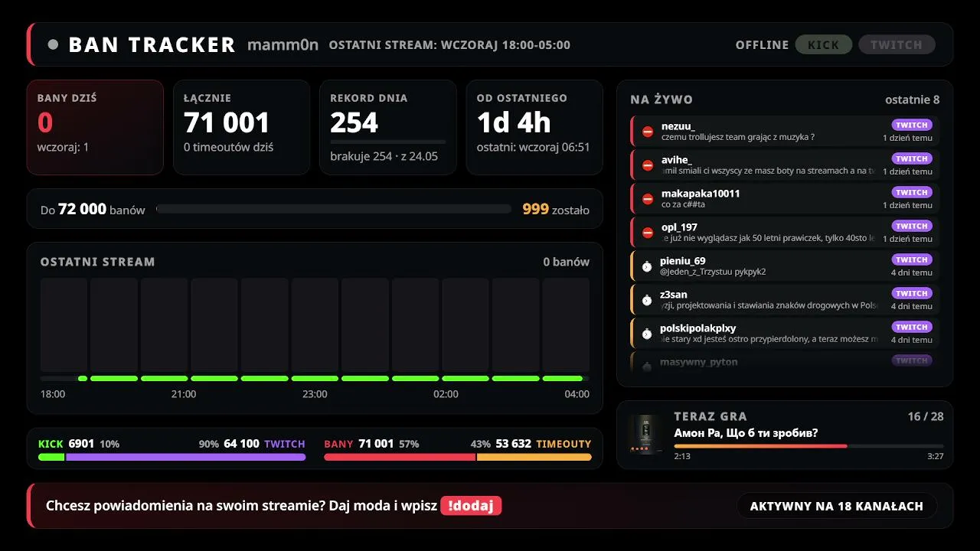
Task: Click the 'wczoraj: 1' text
Action: click(x=63, y=147)
